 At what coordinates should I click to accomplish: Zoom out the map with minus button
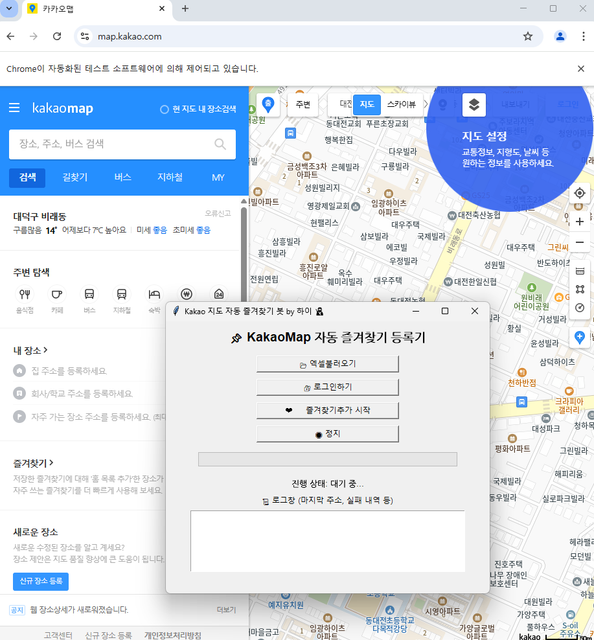(x=579, y=242)
